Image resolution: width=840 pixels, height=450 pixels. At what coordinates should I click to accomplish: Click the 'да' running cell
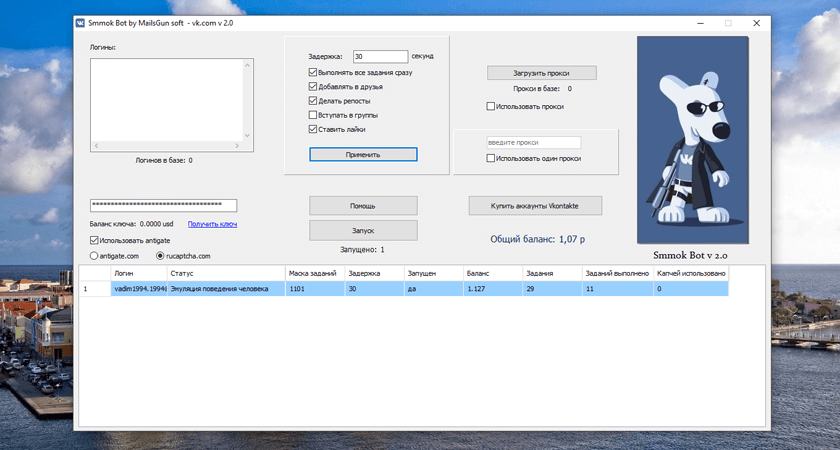coord(434,289)
